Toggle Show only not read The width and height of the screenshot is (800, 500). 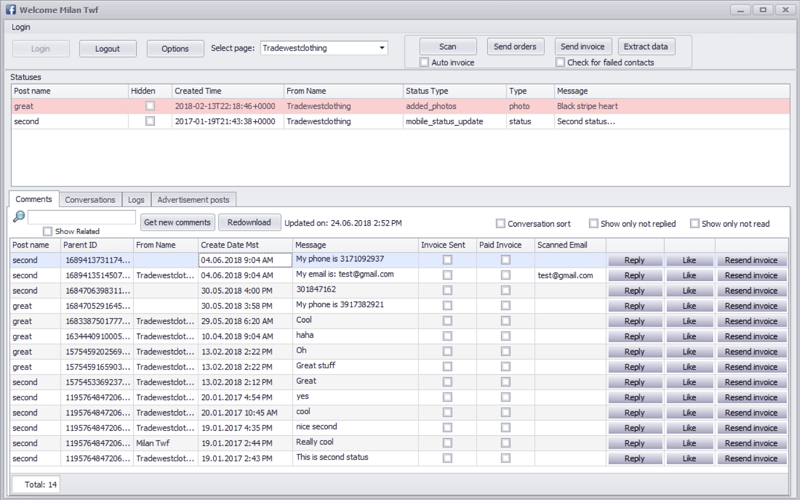[694, 223]
